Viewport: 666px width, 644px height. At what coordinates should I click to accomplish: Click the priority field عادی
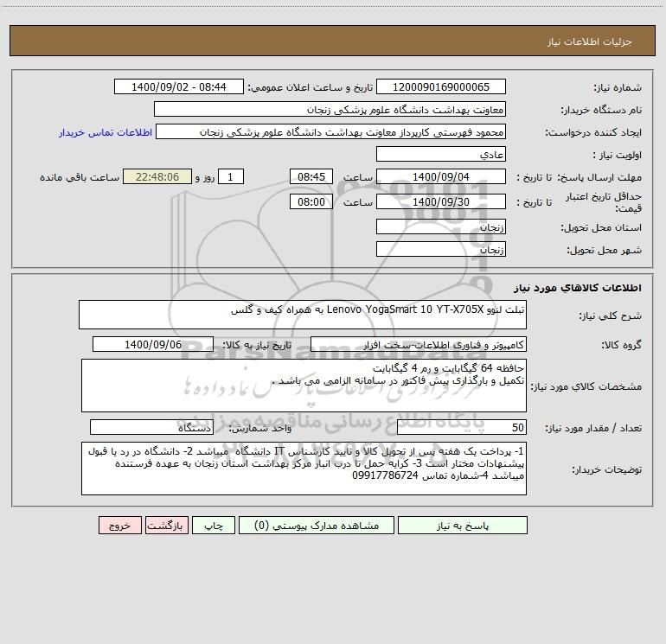[x=441, y=155]
